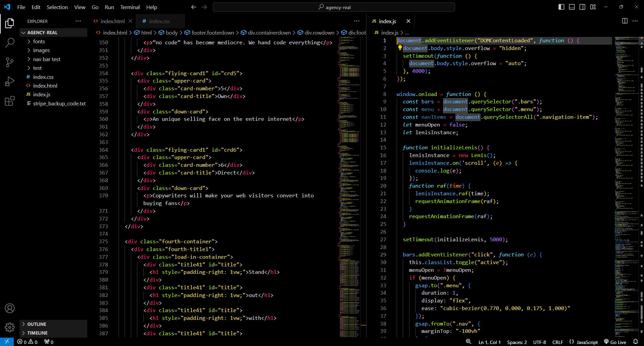Screen dimensions: 644x346
Task: Click the VS Code logo icon
Action: pos(7,7)
